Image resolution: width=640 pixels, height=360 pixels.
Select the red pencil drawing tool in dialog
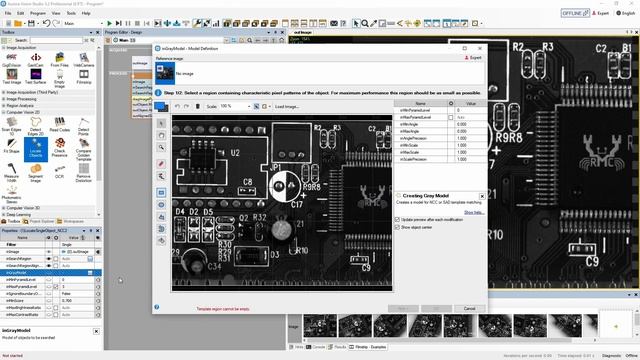[x=161, y=164]
